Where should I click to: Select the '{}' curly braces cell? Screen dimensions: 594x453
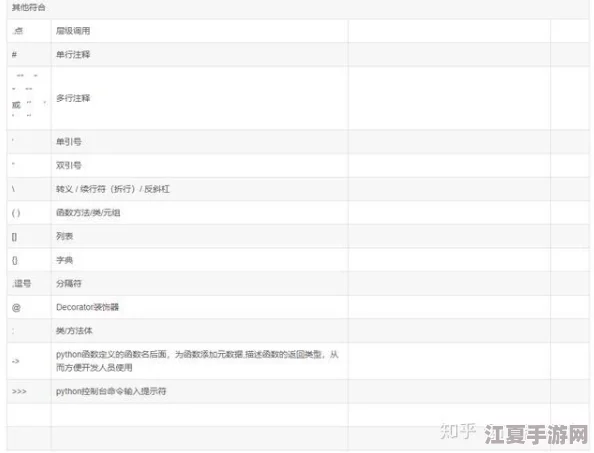29,260
